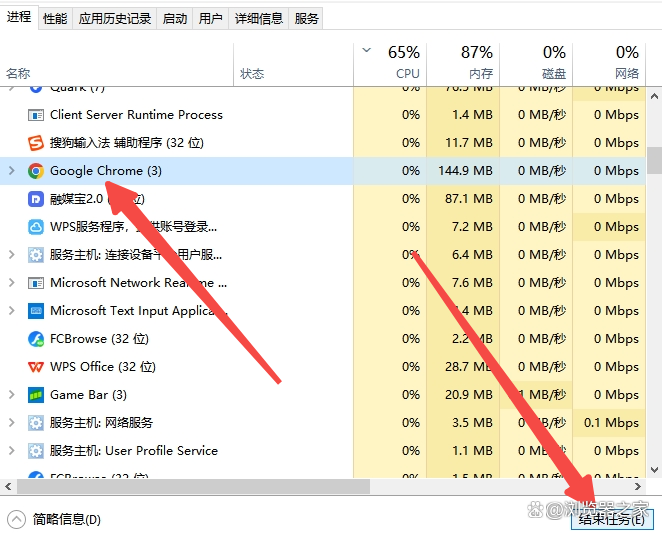Click the sort chevron above the CPU column
Viewport: 662px width, 533px height.
(x=366, y=50)
